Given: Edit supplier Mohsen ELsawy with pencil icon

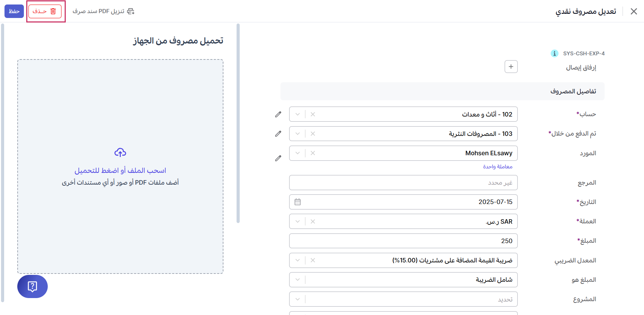Looking at the screenshot, I should point(278,158).
